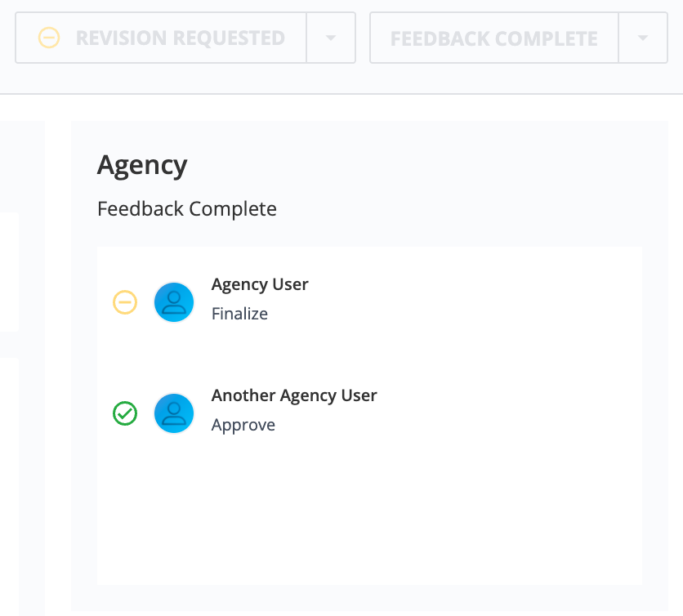683x616 pixels.
Task: Click the Feedback Complete button
Action: coord(494,38)
